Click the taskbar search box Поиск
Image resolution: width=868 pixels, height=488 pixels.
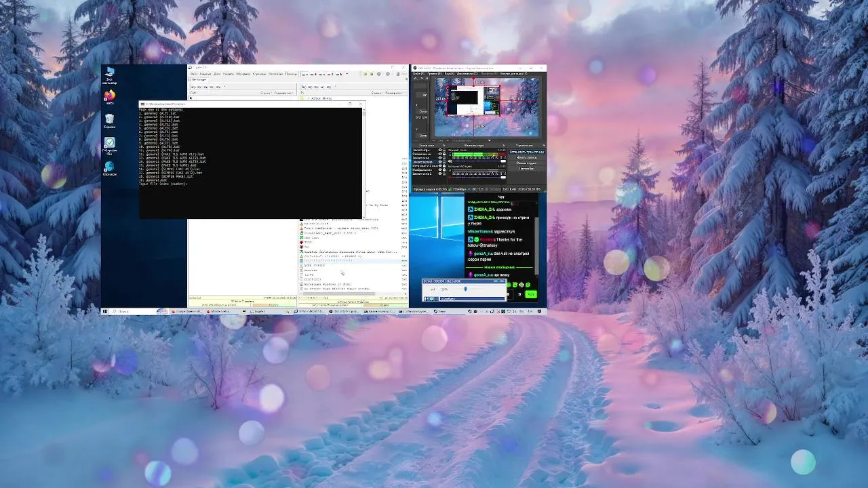pos(134,311)
